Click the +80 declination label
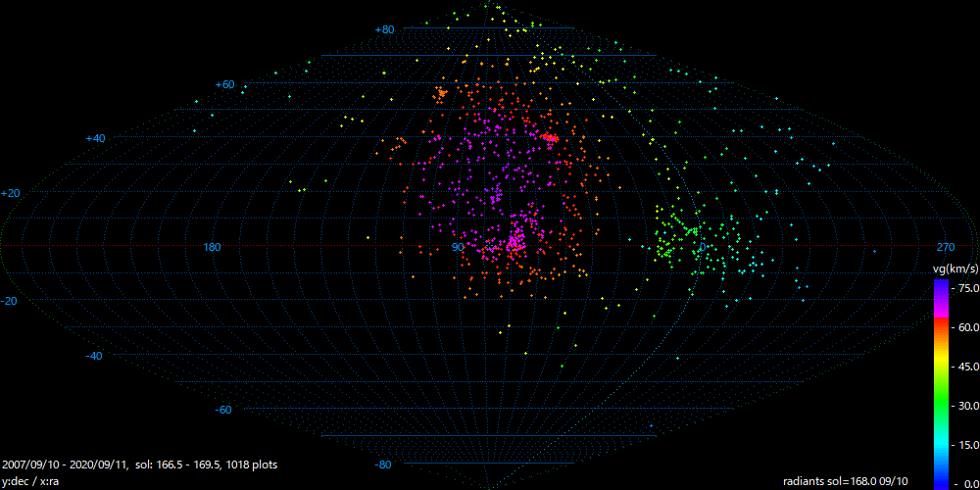Screen dimensions: 980x490 pyautogui.click(x=384, y=29)
